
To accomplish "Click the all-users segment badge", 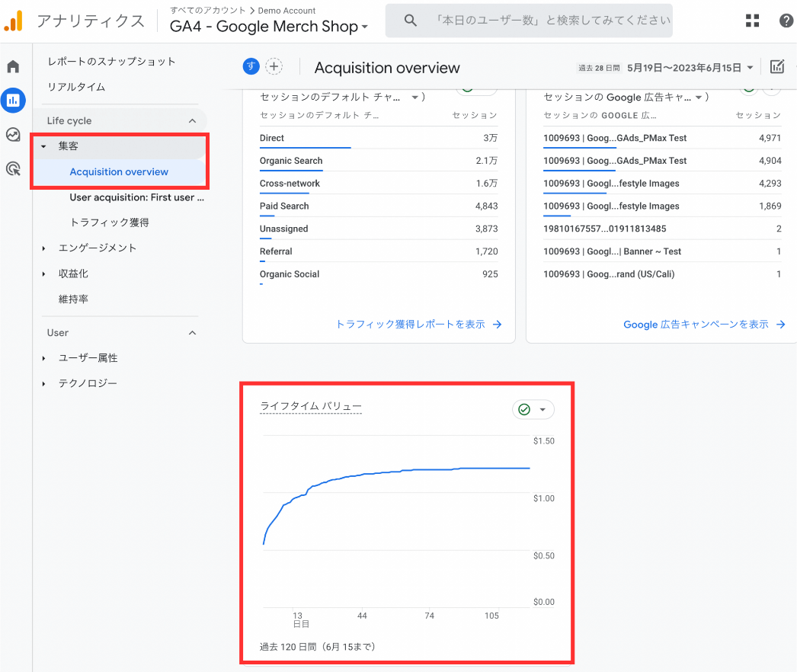I will 251,66.
